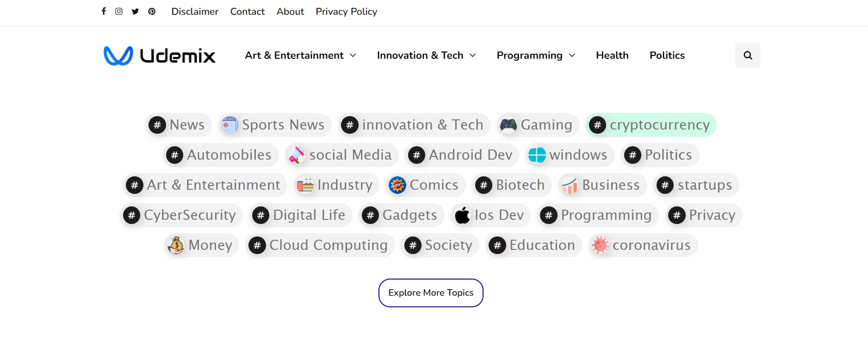Click the Udemix logo

(x=160, y=56)
